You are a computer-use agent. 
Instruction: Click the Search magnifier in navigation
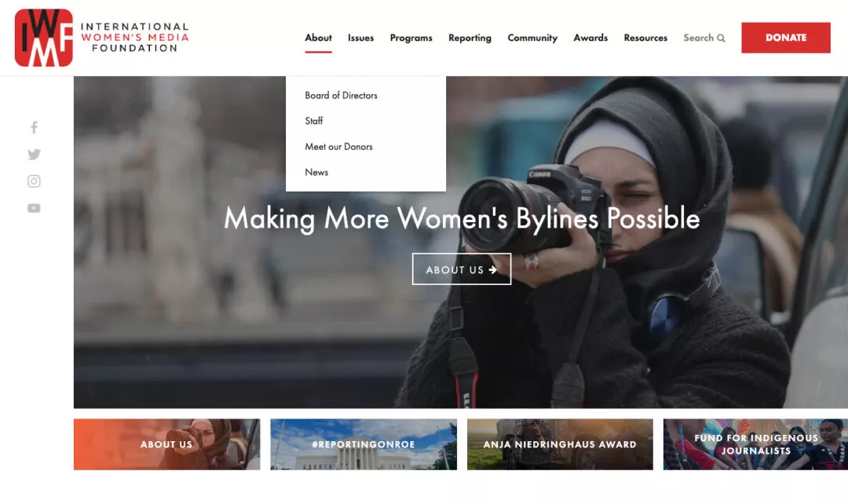point(721,38)
